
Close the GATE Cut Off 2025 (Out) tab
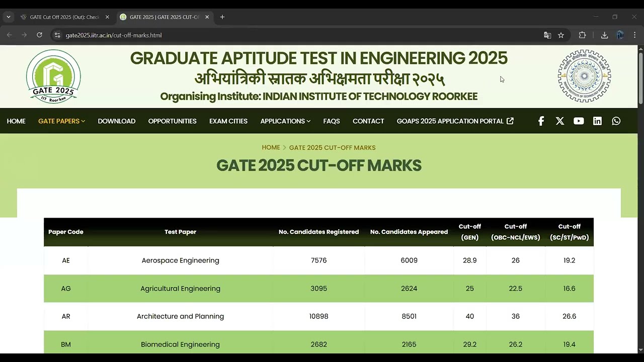tap(107, 17)
